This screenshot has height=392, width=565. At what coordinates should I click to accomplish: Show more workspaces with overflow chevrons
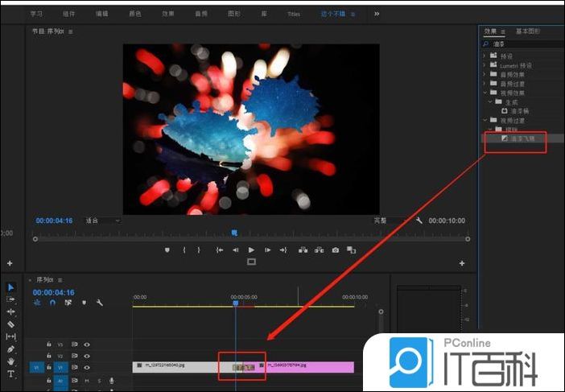click(377, 14)
